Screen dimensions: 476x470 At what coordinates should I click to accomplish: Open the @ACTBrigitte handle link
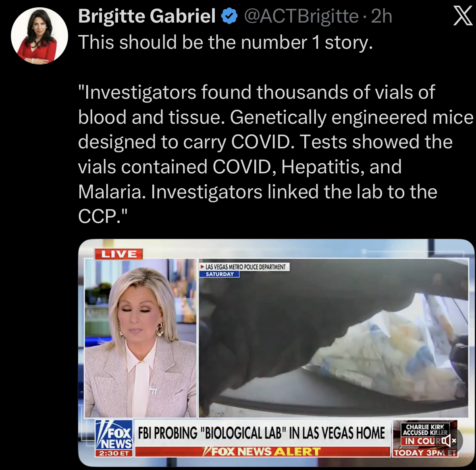click(x=301, y=16)
